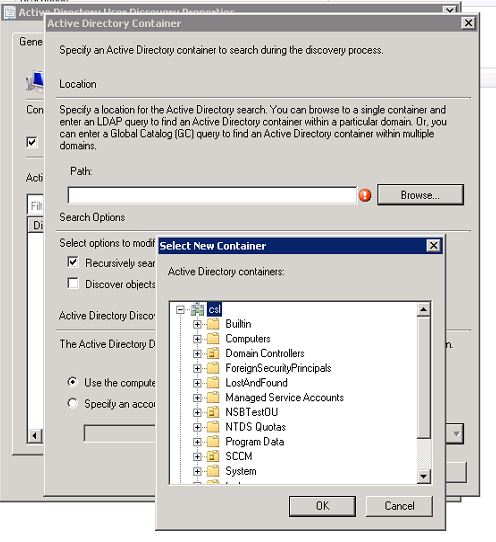The image size is (496, 542).
Task: Click the Domain Controllers OU icon
Action: click(x=213, y=353)
